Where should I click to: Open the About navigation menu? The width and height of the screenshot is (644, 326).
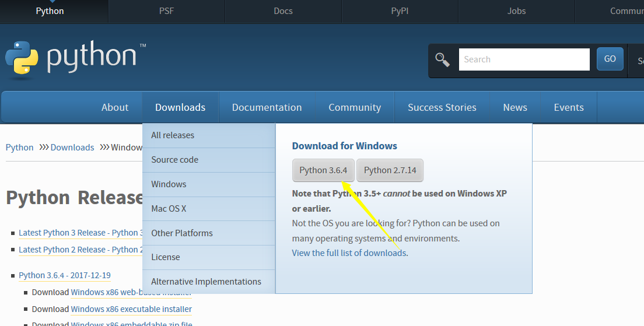tap(115, 107)
